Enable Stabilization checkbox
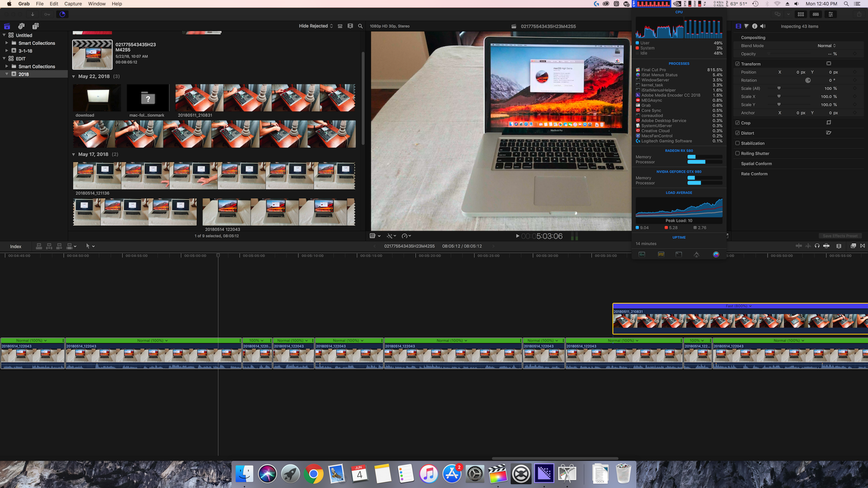 click(x=737, y=143)
